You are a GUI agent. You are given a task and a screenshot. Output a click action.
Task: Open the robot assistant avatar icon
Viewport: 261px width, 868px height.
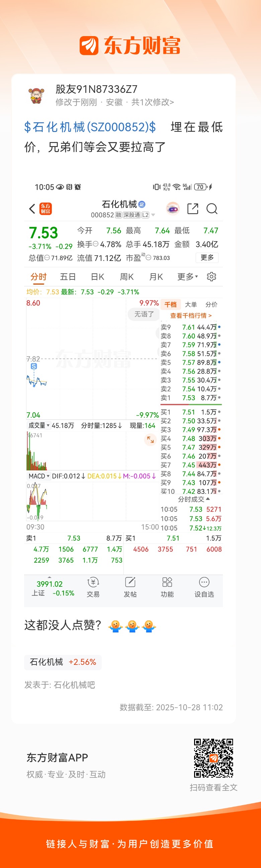coord(173,208)
